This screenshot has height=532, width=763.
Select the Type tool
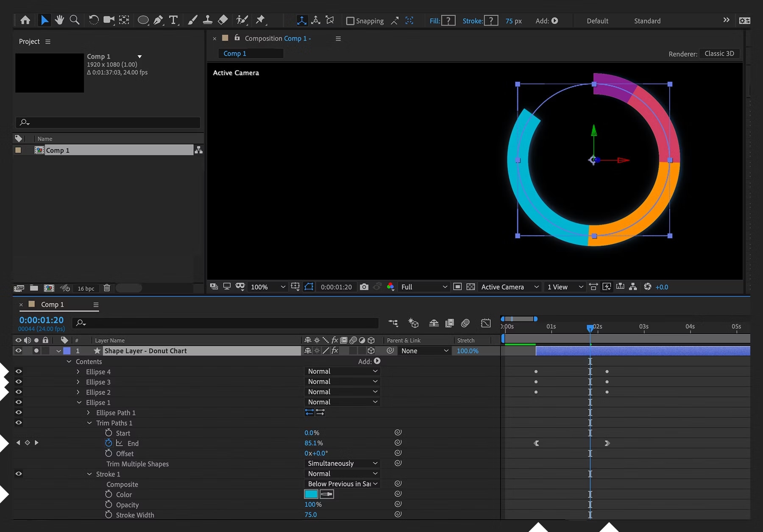tap(173, 20)
